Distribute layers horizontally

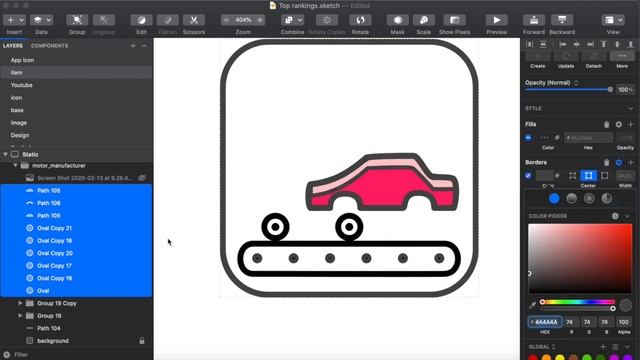pos(529,44)
